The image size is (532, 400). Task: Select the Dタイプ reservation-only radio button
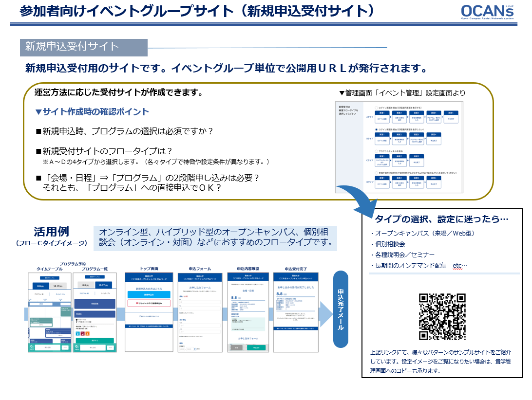pos(376,173)
